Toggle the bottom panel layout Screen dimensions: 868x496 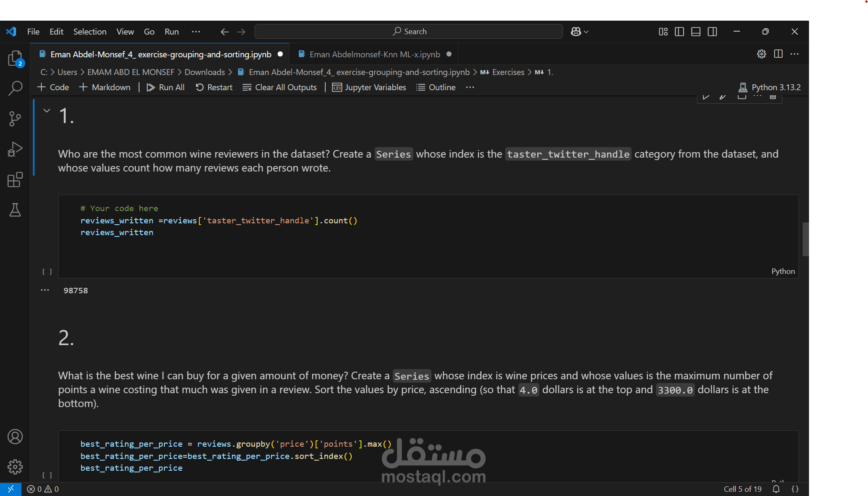tap(696, 32)
